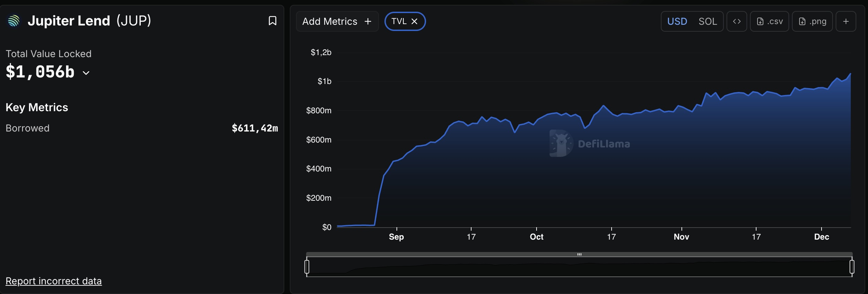The width and height of the screenshot is (868, 294).
Task: Click the Jupiter Lend logo icon
Action: [x=14, y=21]
